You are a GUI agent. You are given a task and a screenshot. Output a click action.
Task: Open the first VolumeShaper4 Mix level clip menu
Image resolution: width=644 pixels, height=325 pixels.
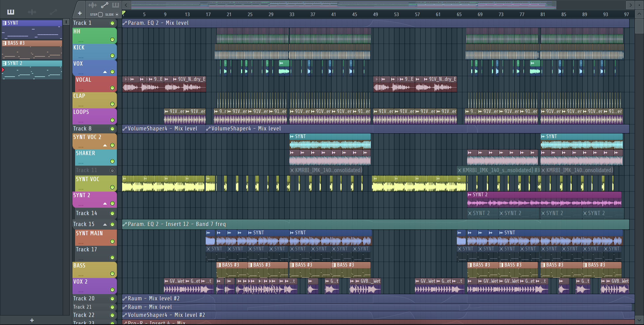pyautogui.click(x=125, y=129)
